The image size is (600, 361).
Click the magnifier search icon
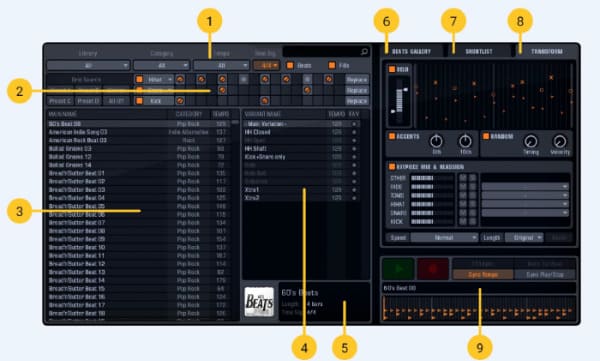(364, 51)
